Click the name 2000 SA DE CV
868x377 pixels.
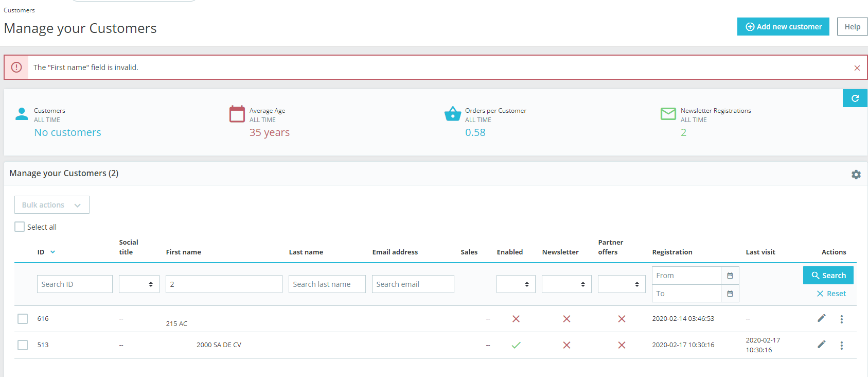(x=219, y=345)
